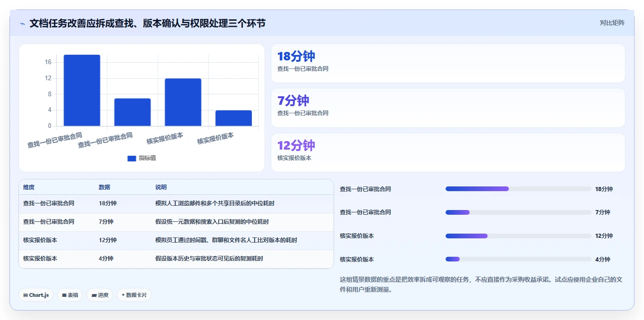Click the 4分钟 cell in the table
The height and width of the screenshot is (320, 644).
[106, 259]
